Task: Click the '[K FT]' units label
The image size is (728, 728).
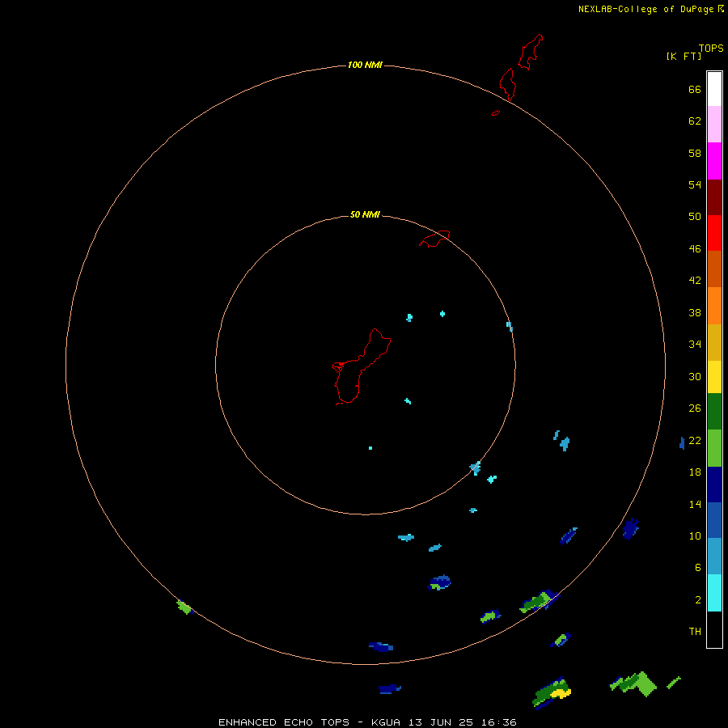Action: pos(684,56)
